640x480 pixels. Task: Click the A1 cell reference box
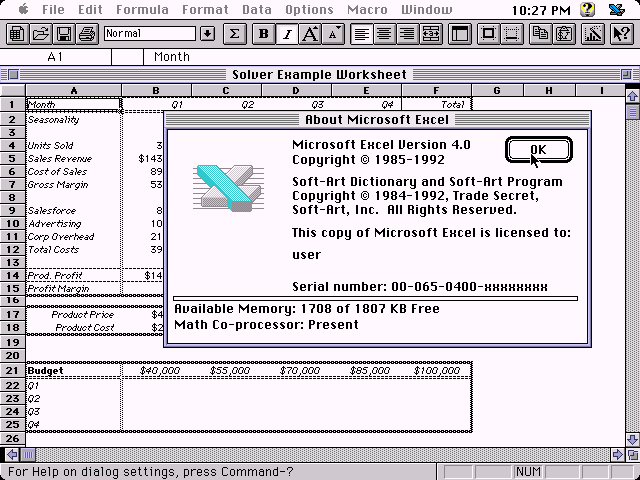56,57
